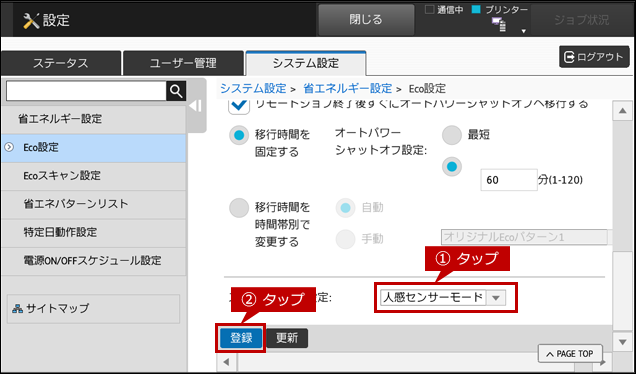Screen dimensions: 636x374
Task: Click the search magnifier icon
Action: pyautogui.click(x=176, y=91)
